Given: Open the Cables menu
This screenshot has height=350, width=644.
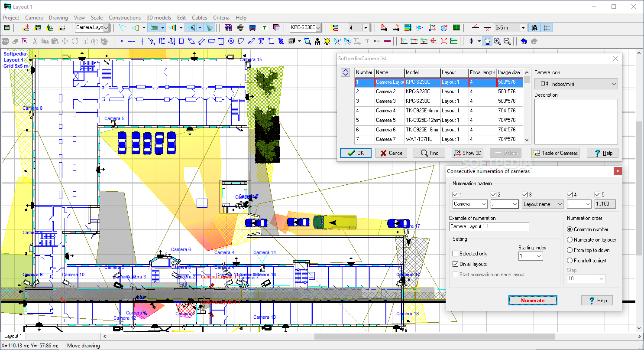Looking at the screenshot, I should [x=200, y=18].
